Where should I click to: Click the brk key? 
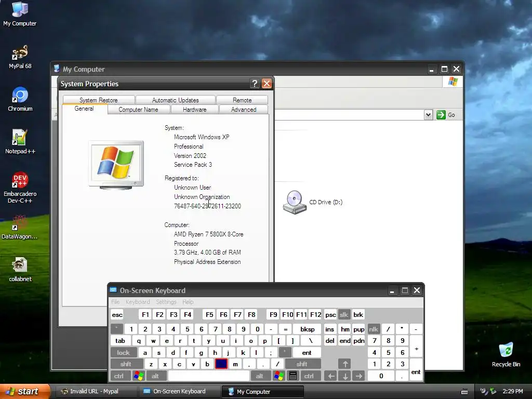(358, 314)
